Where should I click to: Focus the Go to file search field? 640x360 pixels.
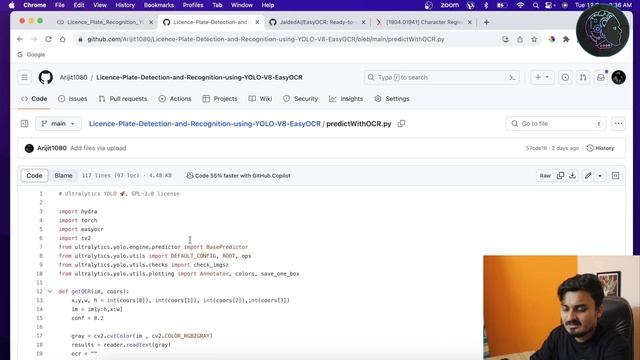556,123
